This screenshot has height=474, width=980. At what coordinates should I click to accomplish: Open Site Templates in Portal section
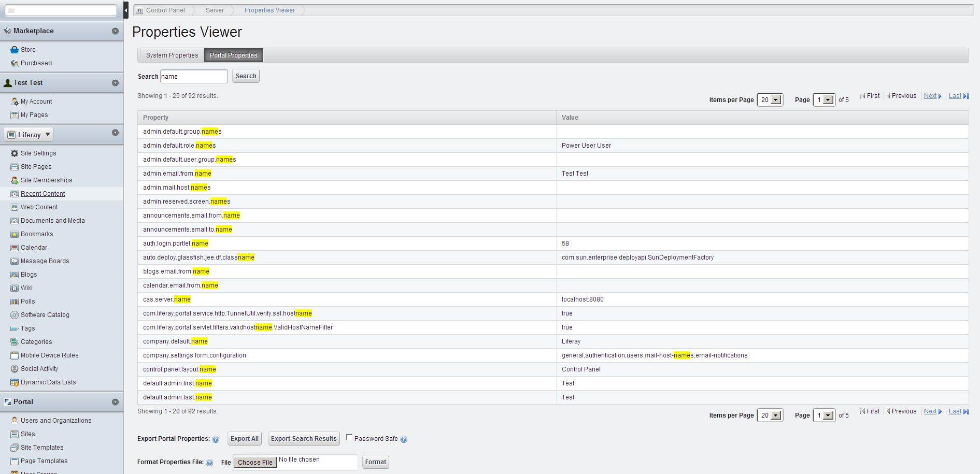pos(42,448)
